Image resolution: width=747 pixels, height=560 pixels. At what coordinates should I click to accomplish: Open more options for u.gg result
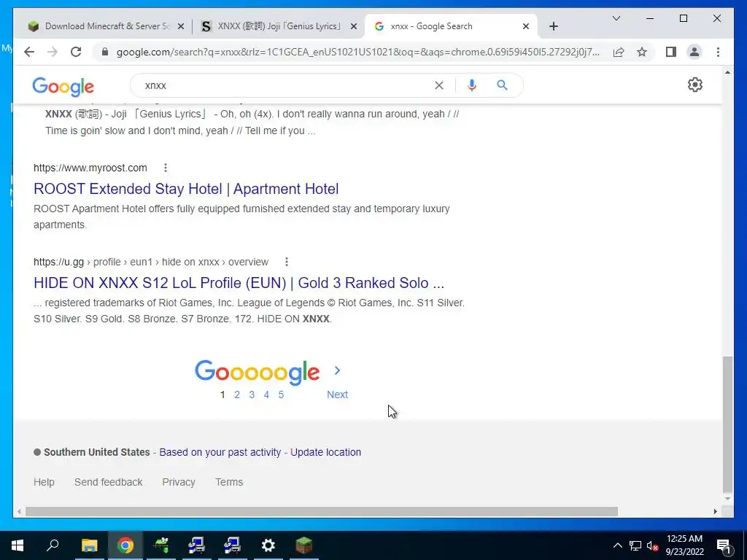click(x=286, y=262)
